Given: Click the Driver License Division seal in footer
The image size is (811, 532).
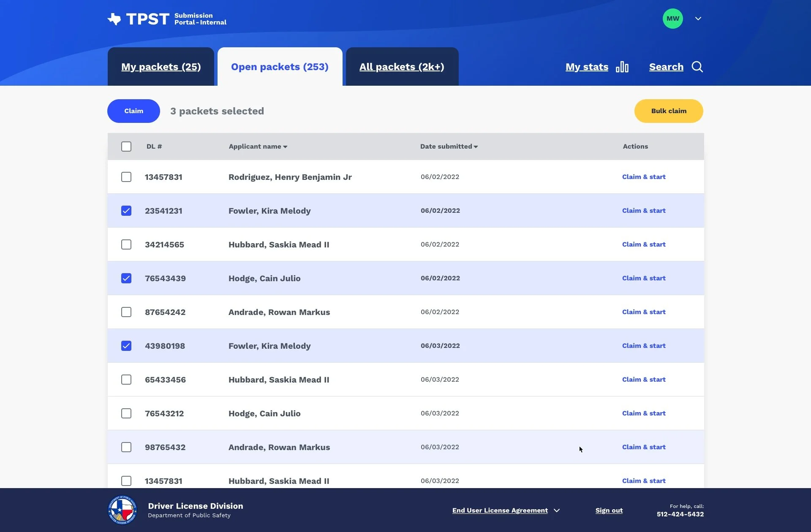Looking at the screenshot, I should (x=122, y=510).
